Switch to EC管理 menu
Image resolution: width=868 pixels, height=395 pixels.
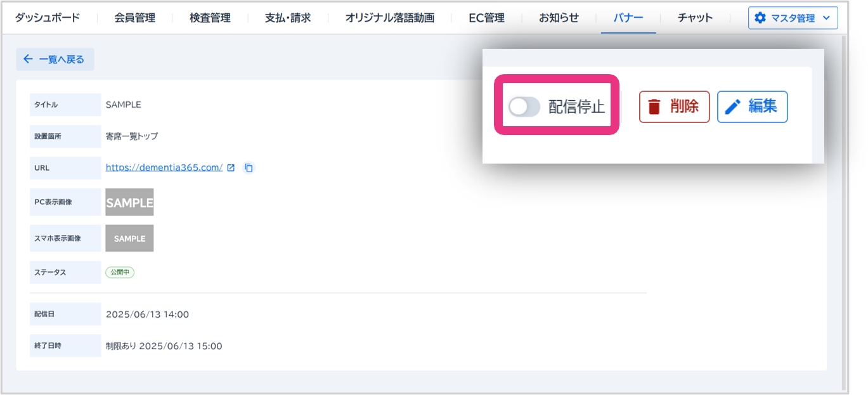coord(487,18)
